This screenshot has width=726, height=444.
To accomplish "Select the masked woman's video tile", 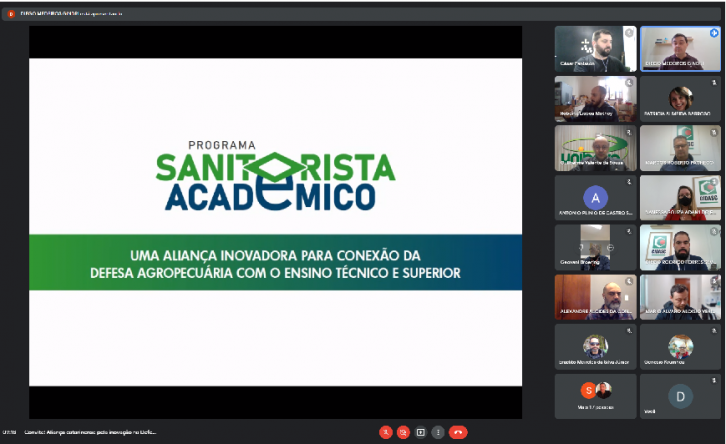I will [x=680, y=198].
